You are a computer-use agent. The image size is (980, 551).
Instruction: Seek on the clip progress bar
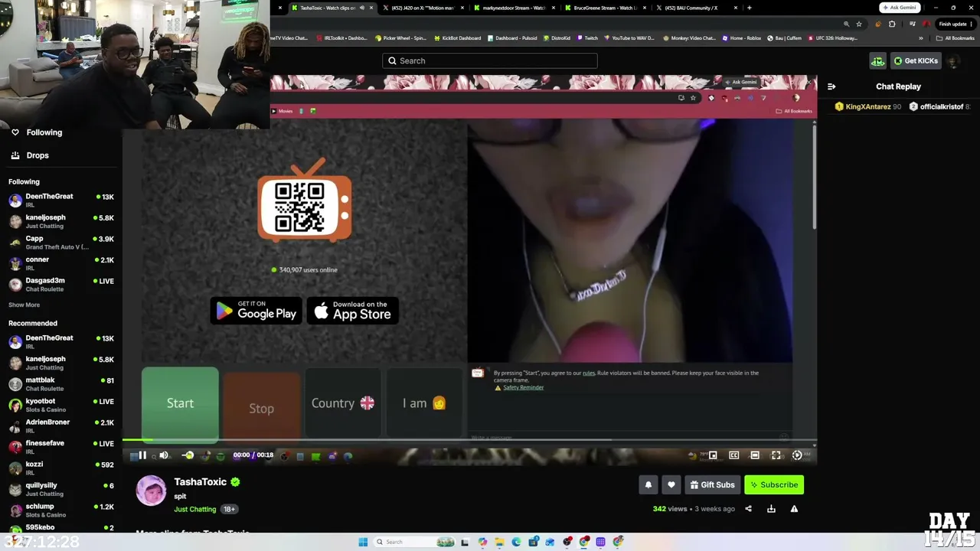click(469, 440)
